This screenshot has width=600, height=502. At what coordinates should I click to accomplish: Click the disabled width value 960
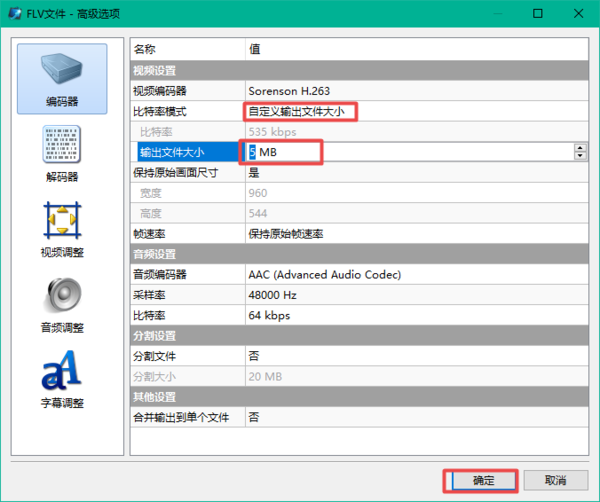[416, 193]
